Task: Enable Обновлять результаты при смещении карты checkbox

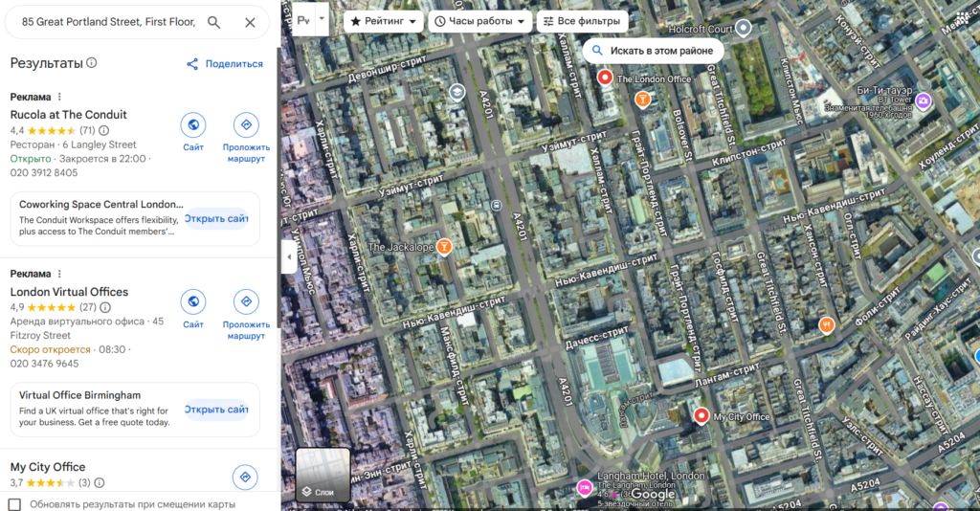Action: [14, 503]
